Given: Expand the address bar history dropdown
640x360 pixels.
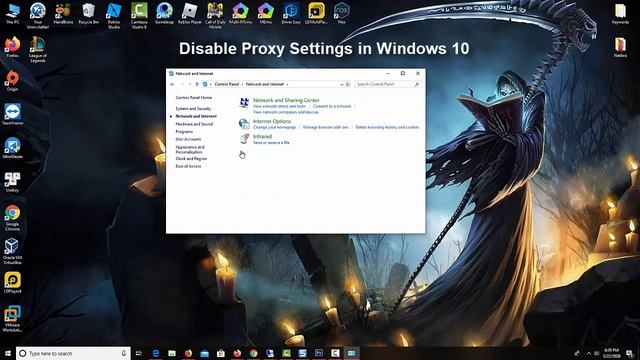Looking at the screenshot, I should [342, 84].
